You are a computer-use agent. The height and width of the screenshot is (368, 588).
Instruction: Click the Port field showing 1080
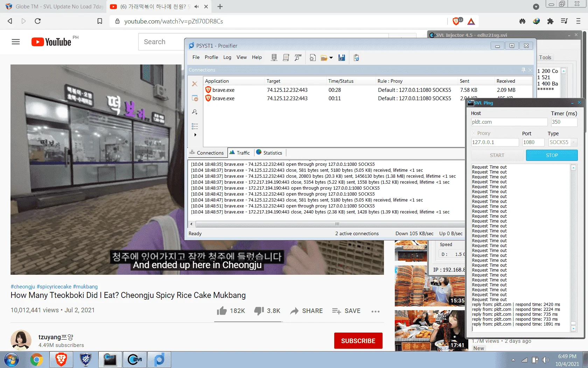[x=533, y=142]
